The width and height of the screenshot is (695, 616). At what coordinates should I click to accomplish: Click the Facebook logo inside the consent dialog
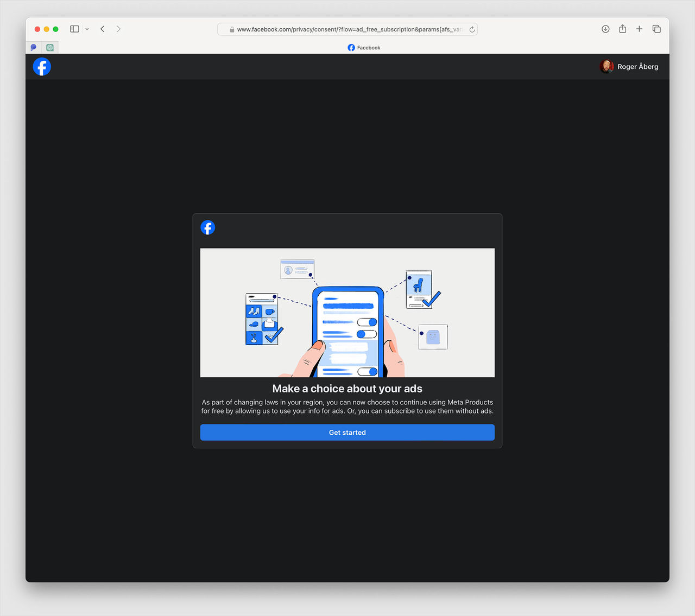coord(207,227)
